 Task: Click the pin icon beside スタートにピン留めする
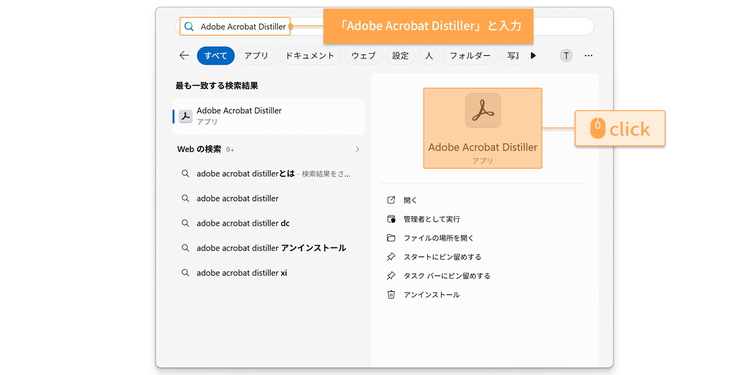(391, 257)
